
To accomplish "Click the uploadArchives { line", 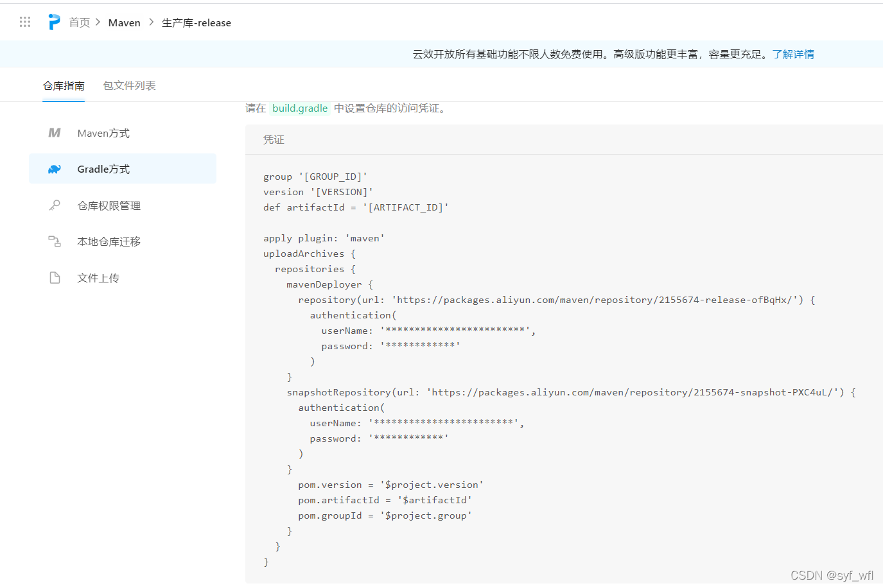I will click(310, 254).
